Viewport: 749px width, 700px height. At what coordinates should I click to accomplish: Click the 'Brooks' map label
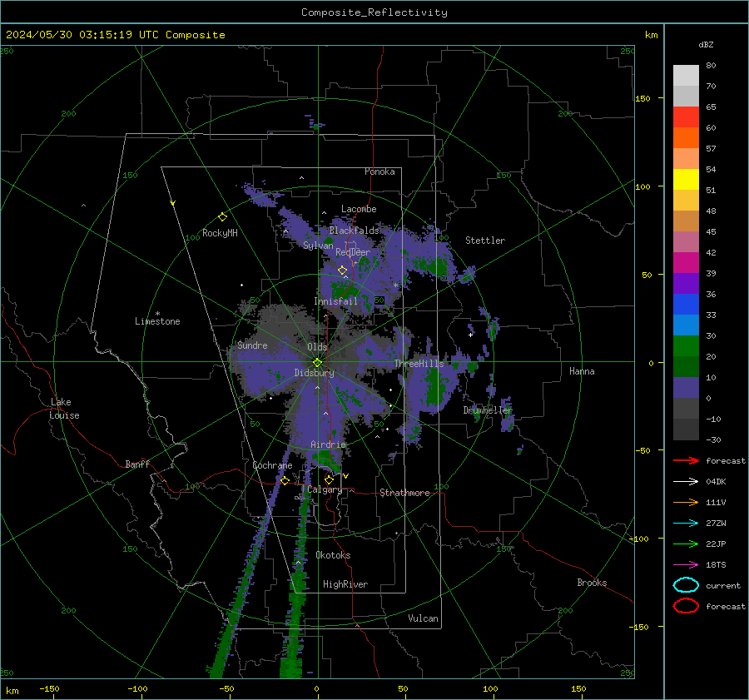point(592,583)
